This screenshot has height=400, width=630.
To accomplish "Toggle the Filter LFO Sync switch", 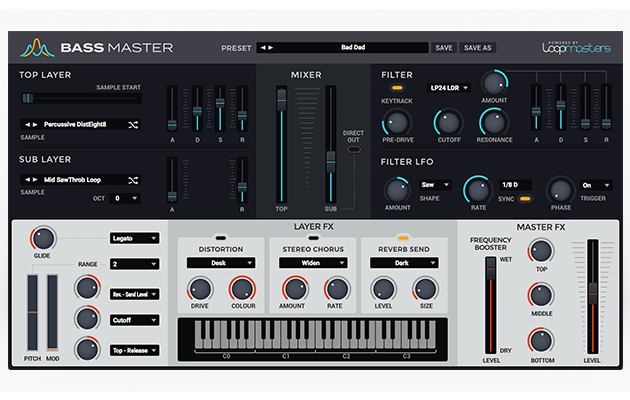I will (x=523, y=198).
